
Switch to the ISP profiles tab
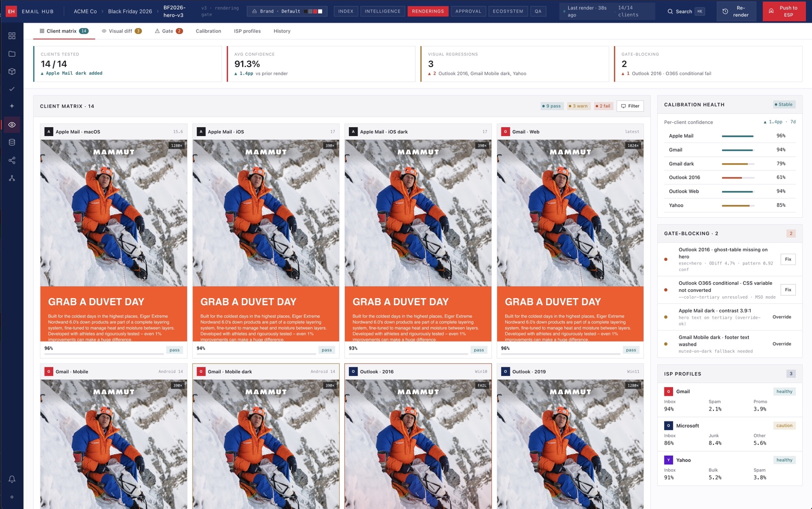(x=247, y=31)
